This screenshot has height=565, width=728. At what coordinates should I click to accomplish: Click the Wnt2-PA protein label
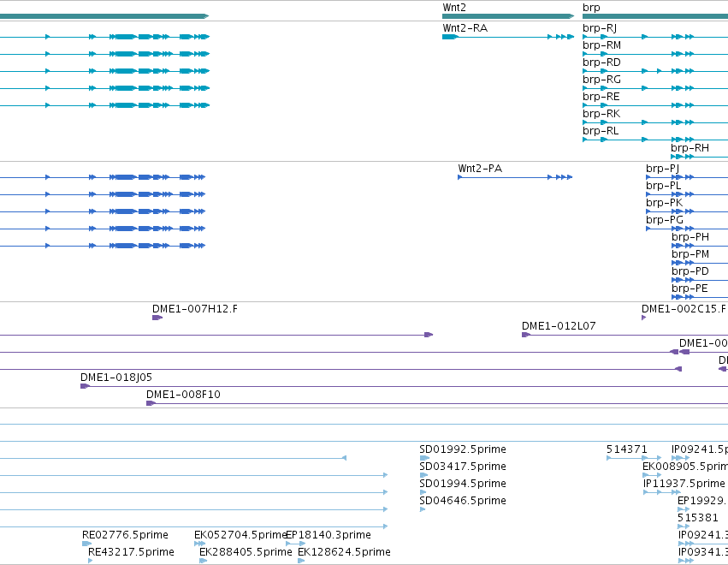pyautogui.click(x=480, y=168)
